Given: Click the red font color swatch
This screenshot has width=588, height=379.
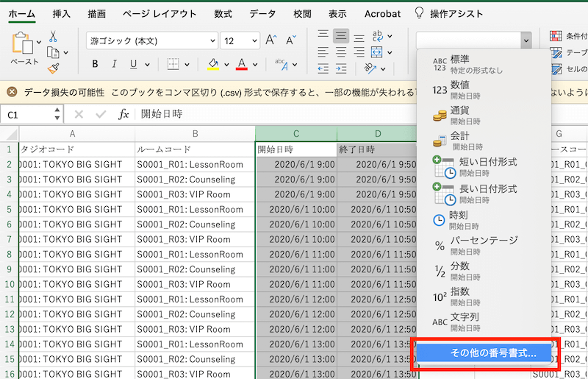Looking at the screenshot, I should [x=242, y=65].
